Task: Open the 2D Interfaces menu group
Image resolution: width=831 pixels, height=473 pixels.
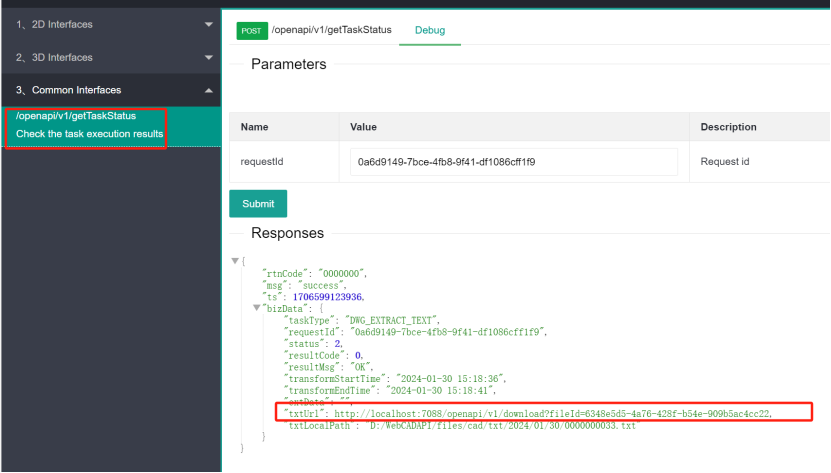Action: pos(111,24)
